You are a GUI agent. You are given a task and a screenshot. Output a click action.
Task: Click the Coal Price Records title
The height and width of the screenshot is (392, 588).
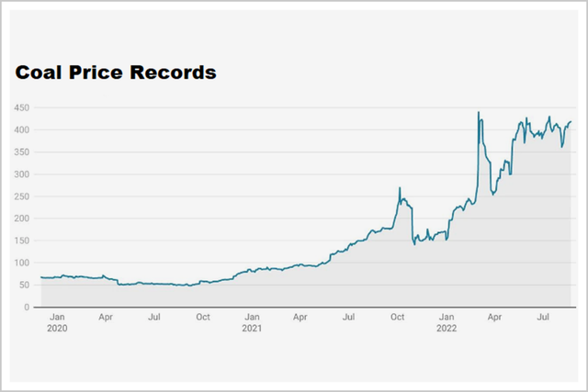pos(116,73)
